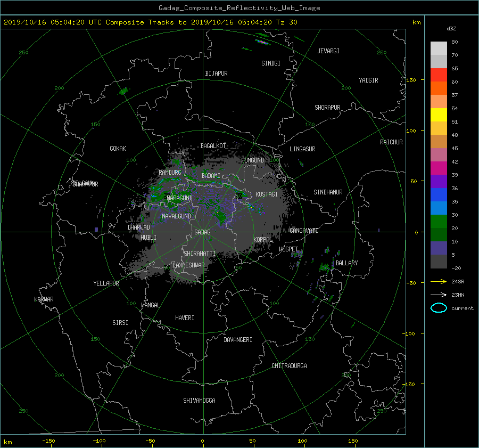Click the yellow 24SR arrow legend icon
Image resolution: width=479 pixels, height=448 pixels.
pyautogui.click(x=439, y=281)
